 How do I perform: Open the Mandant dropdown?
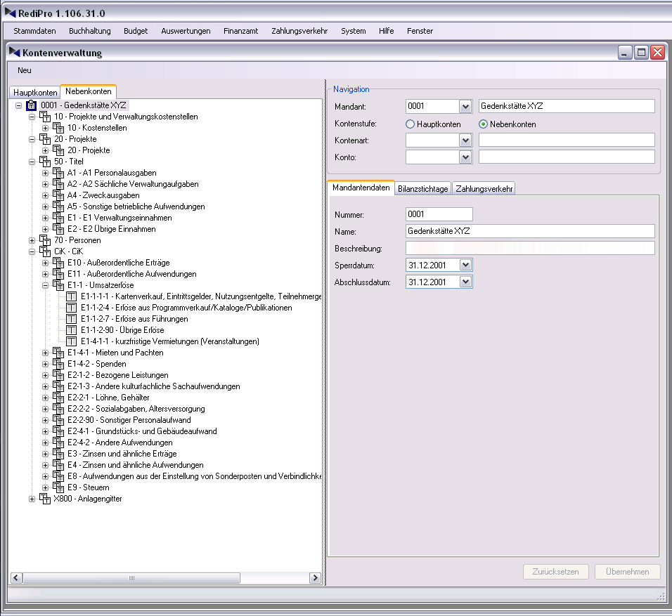click(465, 106)
